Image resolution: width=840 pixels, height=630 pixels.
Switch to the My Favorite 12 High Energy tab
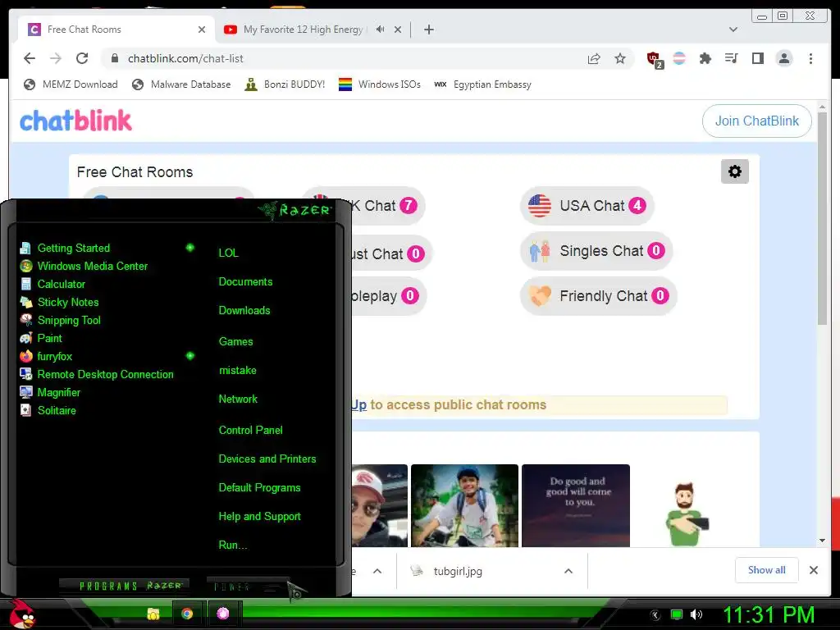[303, 30]
